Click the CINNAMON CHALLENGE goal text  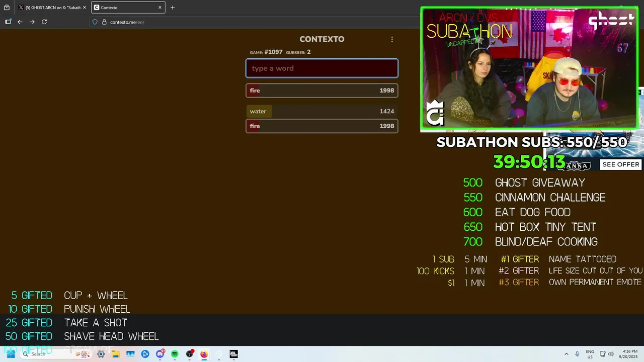550,198
